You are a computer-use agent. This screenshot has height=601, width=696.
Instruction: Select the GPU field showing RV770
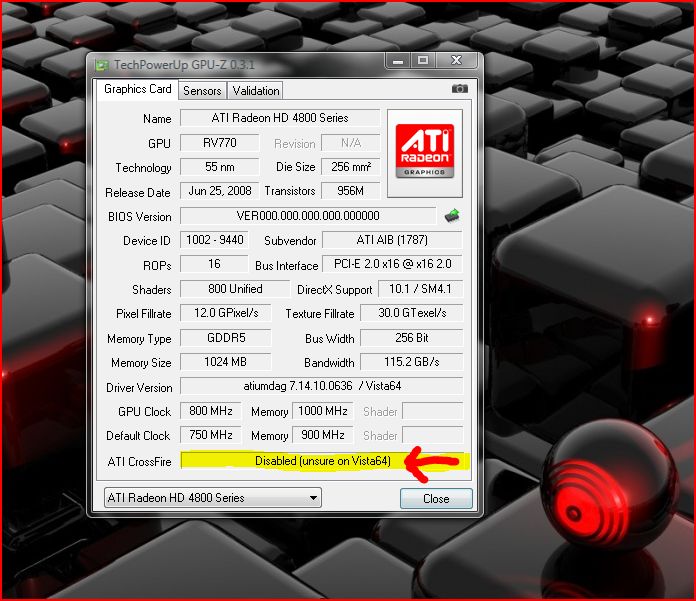pyautogui.click(x=220, y=143)
